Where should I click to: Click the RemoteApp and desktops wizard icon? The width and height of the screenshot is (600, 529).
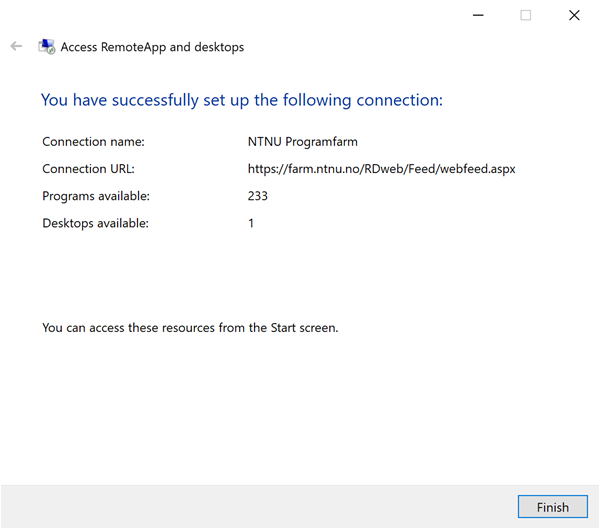point(47,46)
